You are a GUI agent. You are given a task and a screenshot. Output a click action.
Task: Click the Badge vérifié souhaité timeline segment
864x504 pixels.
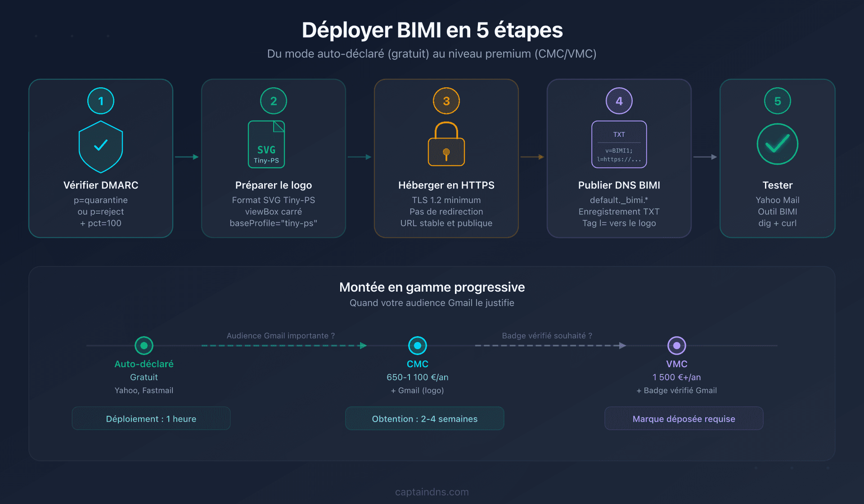coord(547,345)
